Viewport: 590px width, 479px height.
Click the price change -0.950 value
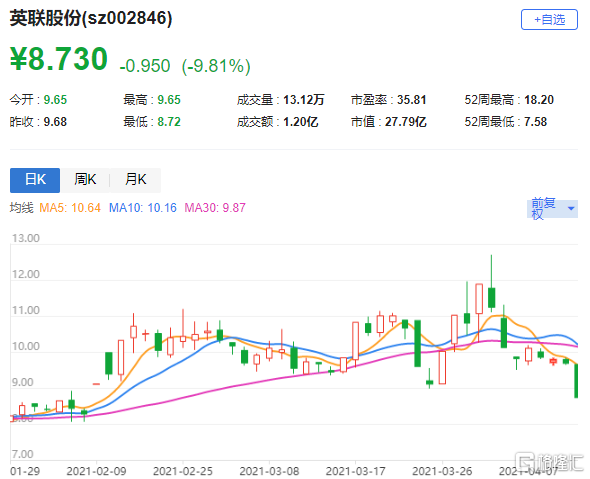[145, 66]
